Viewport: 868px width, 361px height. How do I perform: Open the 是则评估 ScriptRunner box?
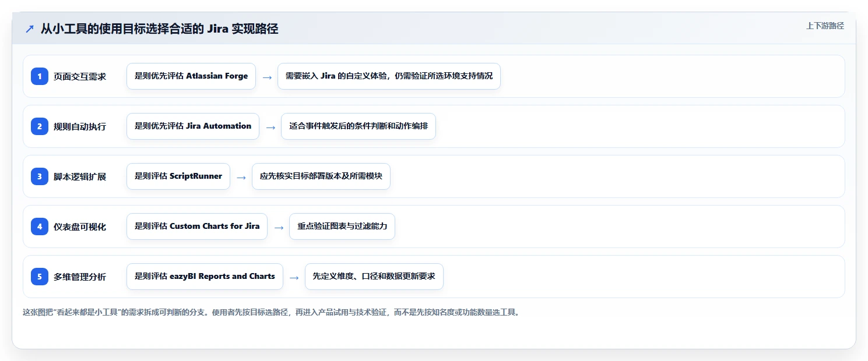click(x=178, y=176)
